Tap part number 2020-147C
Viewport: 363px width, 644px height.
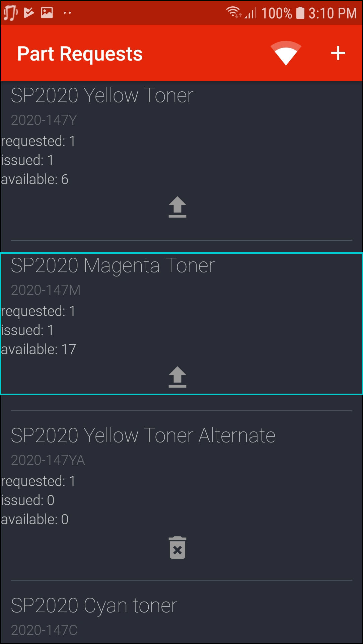tap(44, 630)
